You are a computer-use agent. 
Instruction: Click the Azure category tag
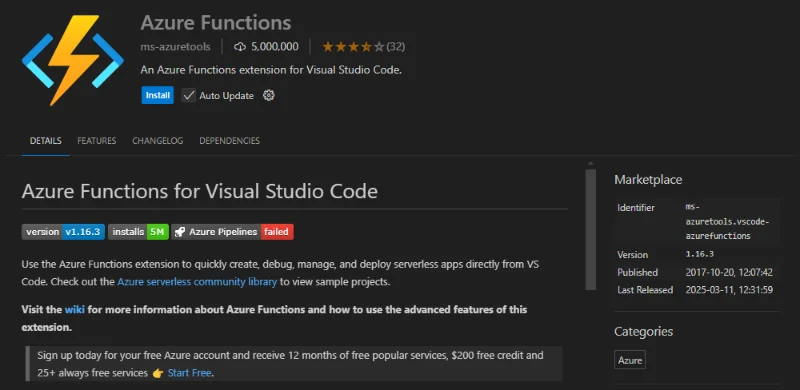tap(630, 360)
